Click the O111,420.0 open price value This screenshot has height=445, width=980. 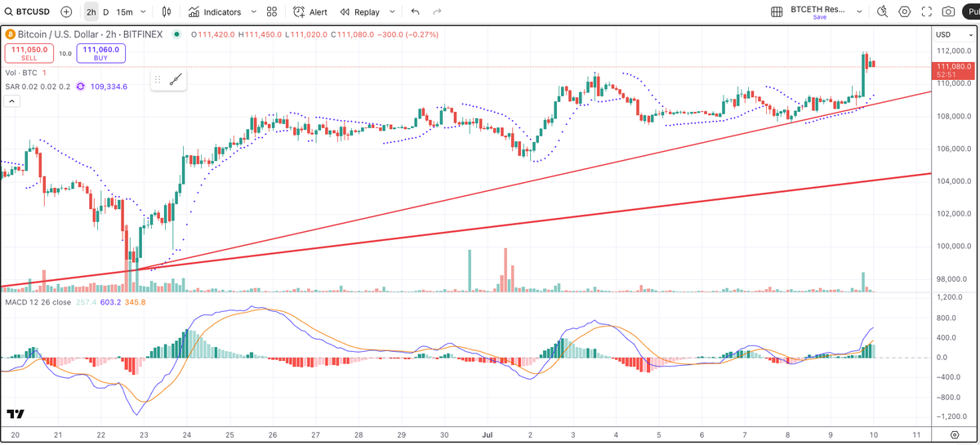(213, 35)
